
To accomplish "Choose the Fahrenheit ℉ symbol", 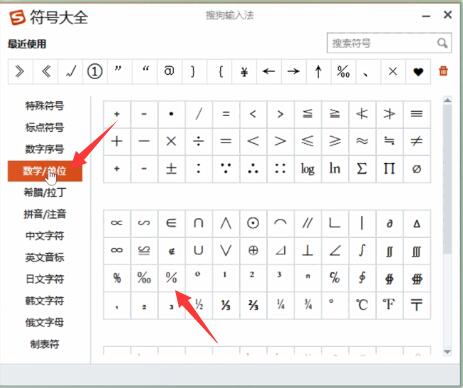I will pyautogui.click(x=389, y=305).
